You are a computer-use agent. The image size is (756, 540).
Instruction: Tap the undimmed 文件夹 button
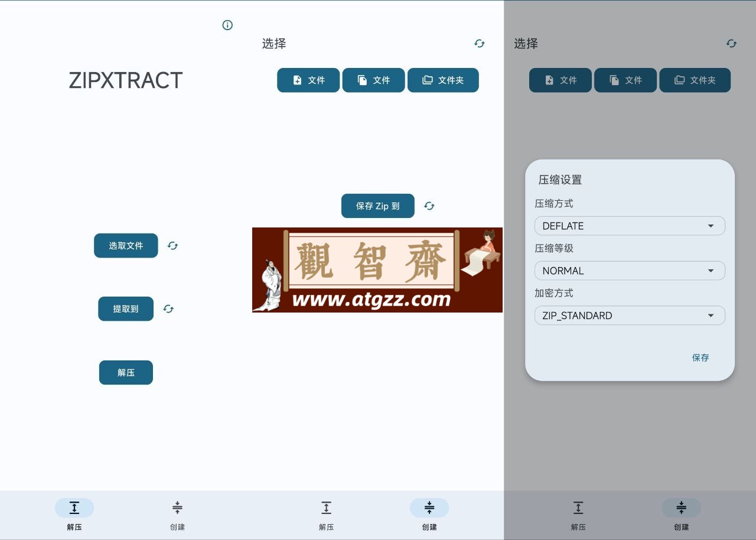[443, 80]
